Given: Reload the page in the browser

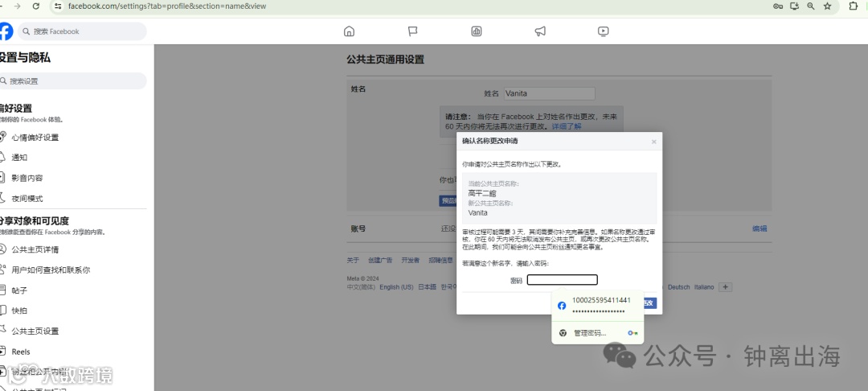Looking at the screenshot, I should tap(36, 6).
